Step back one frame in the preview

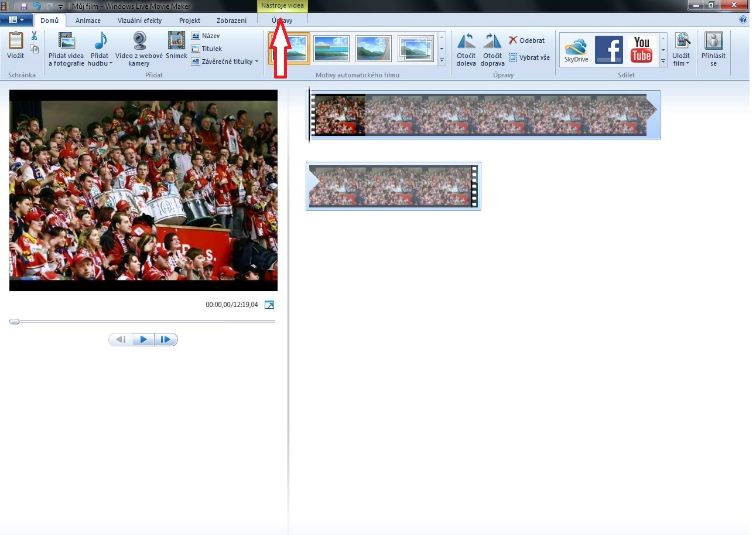[x=121, y=339]
